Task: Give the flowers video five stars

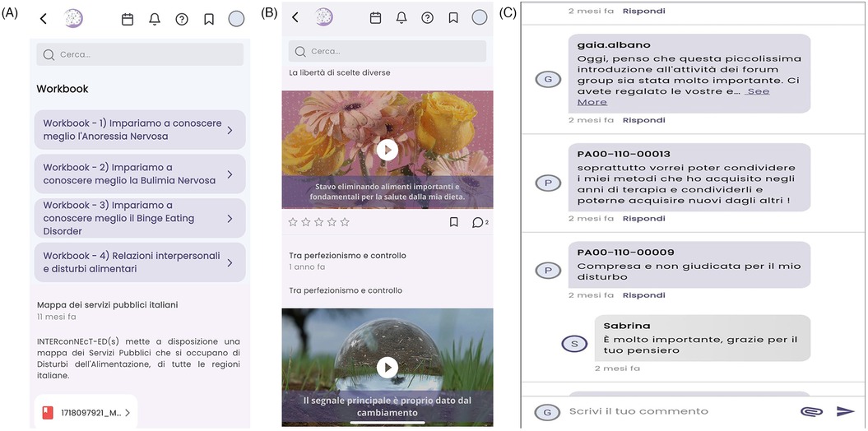Action: tap(345, 222)
